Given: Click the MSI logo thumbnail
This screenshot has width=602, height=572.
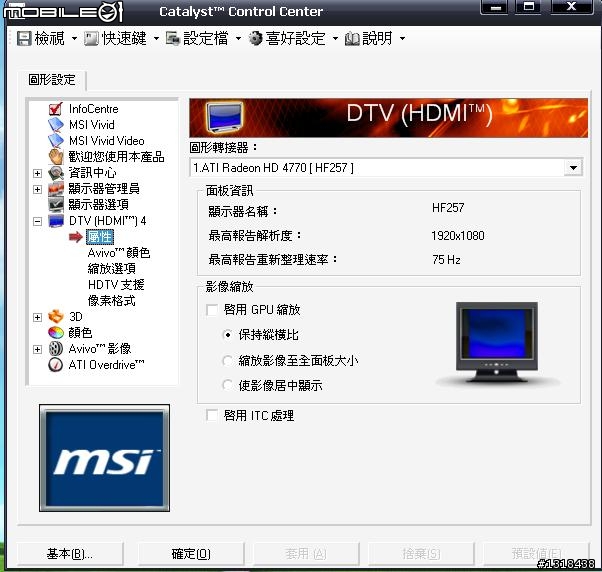Looking at the screenshot, I should coord(104,458).
